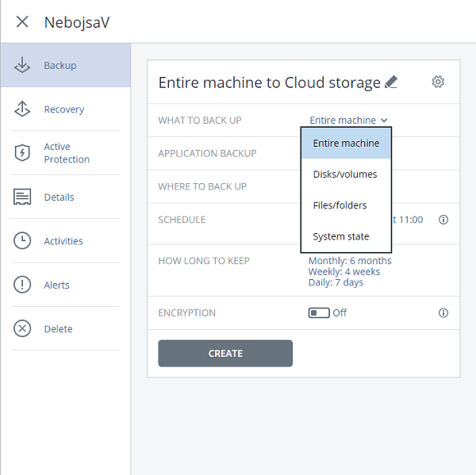Edit the retention rule Monthly: 6 months

coord(350,261)
